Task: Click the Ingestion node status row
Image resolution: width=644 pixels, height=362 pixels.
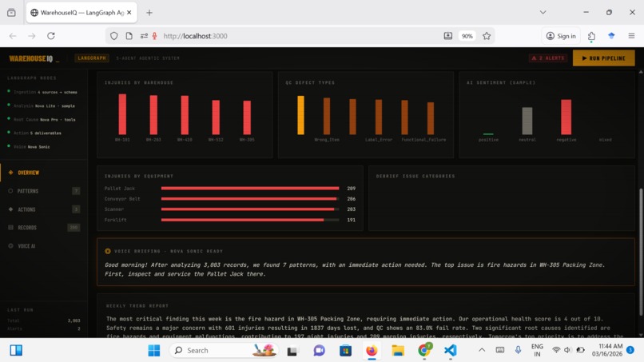Action: (42, 92)
